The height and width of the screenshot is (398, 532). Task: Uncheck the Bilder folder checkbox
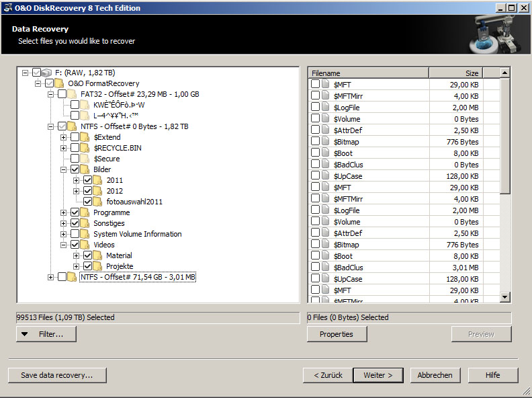(x=75, y=169)
